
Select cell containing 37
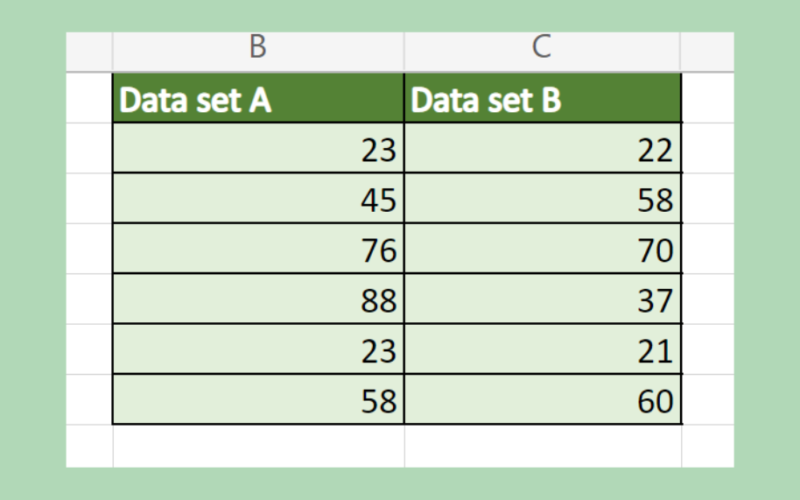pyautogui.click(x=542, y=299)
